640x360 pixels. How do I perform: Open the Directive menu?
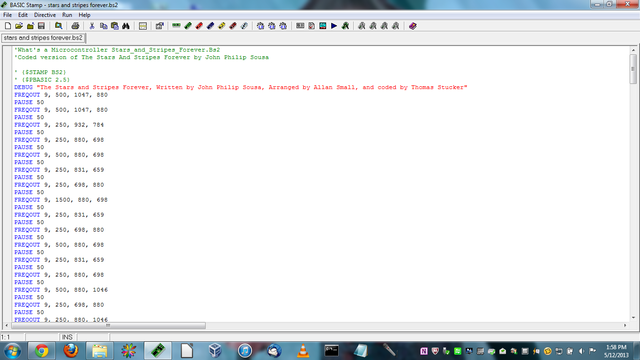[x=45, y=15]
